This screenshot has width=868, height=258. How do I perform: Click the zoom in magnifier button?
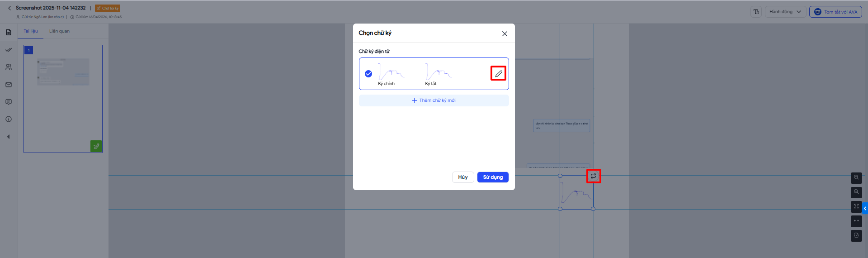point(856,177)
